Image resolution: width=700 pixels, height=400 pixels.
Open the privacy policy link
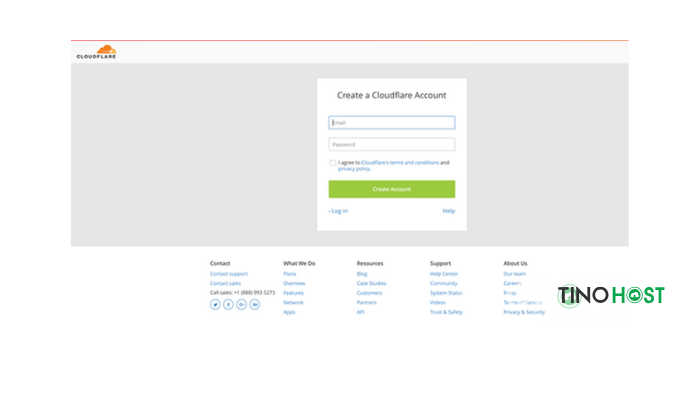[x=354, y=169]
